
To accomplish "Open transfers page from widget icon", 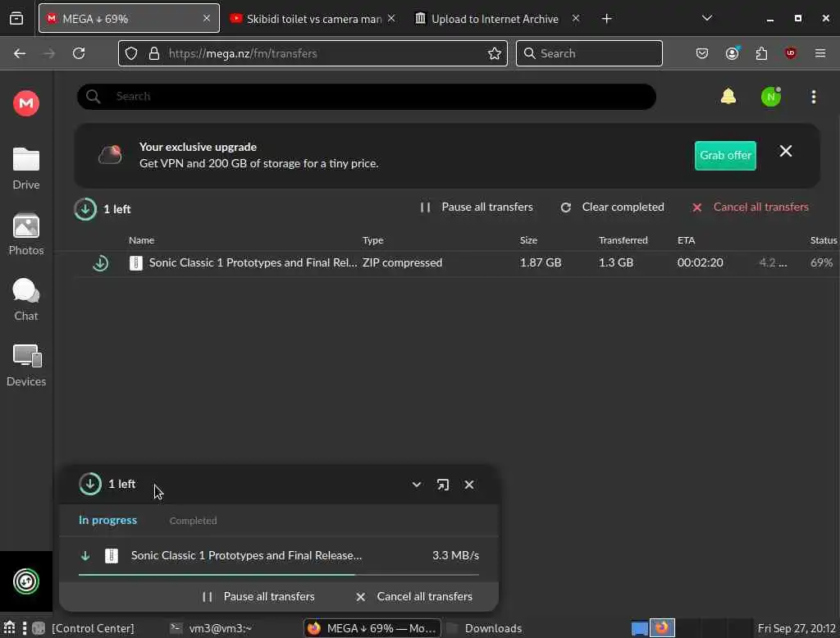I will pos(442,485).
